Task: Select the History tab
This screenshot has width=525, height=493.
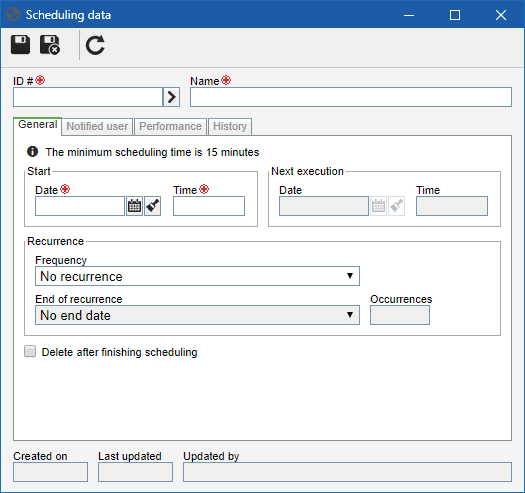Action: point(230,127)
